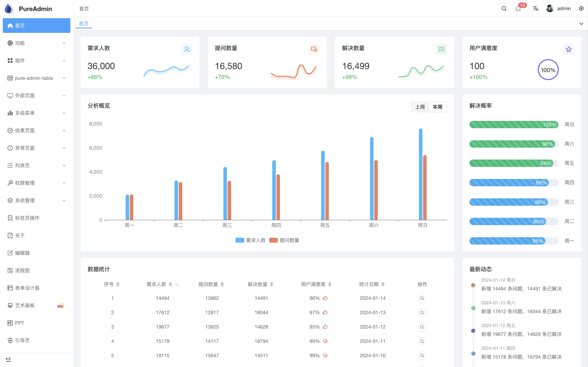Viewport: 588px width, 367px height.
Task: Open the filter dropdown beside 需求人数 column header
Action: [x=177, y=284]
